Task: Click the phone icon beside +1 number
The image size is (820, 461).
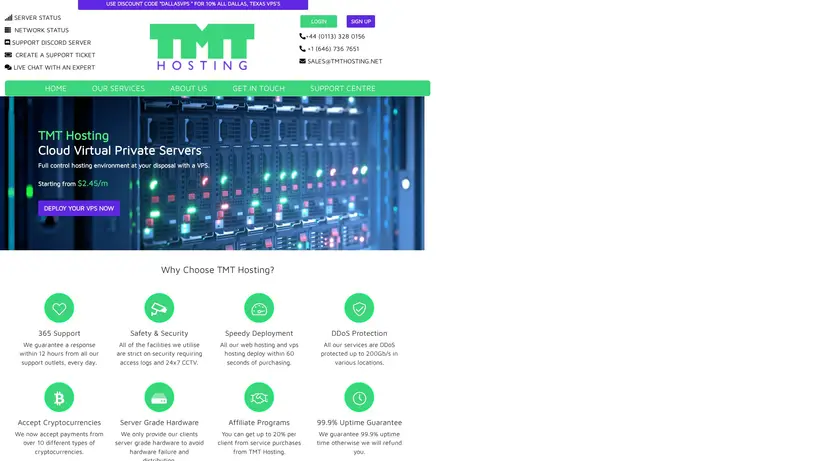Action: click(302, 49)
